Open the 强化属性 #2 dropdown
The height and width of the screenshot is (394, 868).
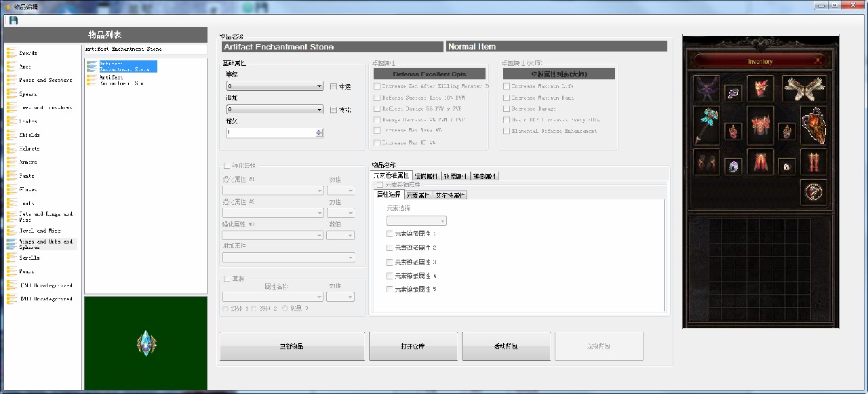pyautogui.click(x=273, y=213)
